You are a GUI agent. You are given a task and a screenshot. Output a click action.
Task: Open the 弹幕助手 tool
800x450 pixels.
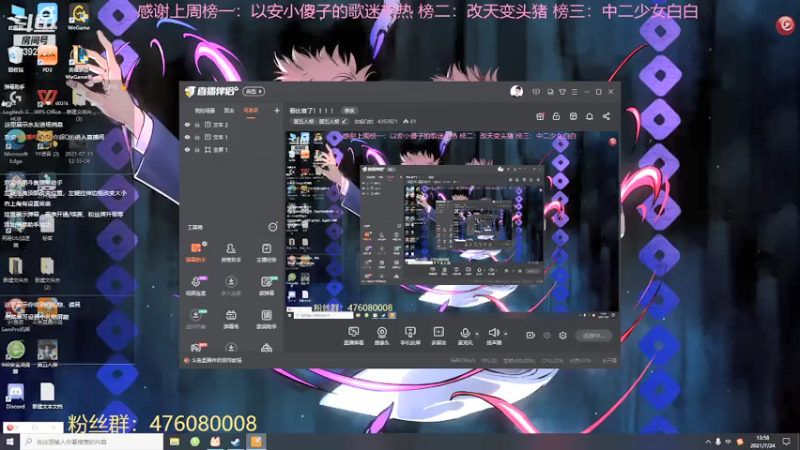tap(196, 252)
